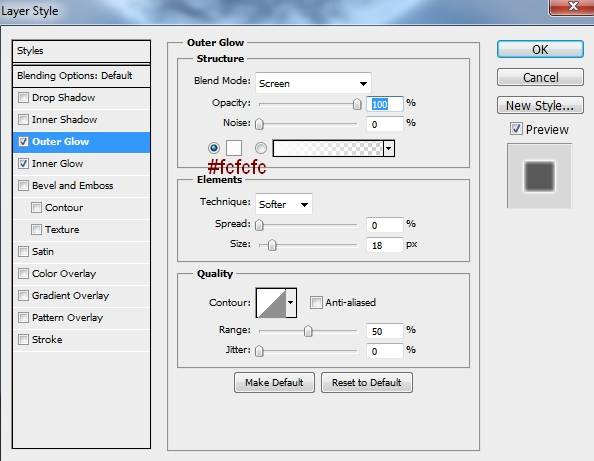The height and width of the screenshot is (461, 594).
Task: Click the Range slider handle
Action: (x=308, y=331)
